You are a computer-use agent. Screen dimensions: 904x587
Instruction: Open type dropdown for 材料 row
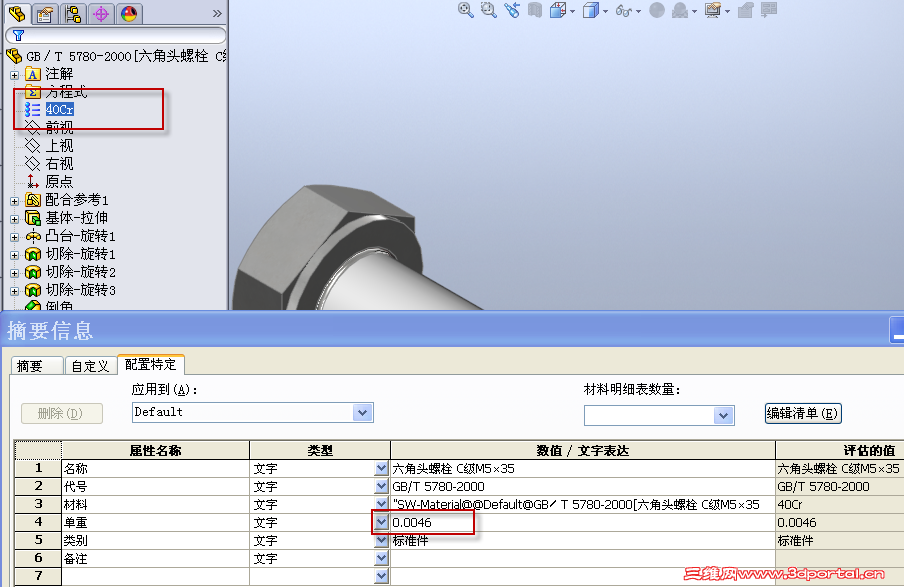click(381, 505)
